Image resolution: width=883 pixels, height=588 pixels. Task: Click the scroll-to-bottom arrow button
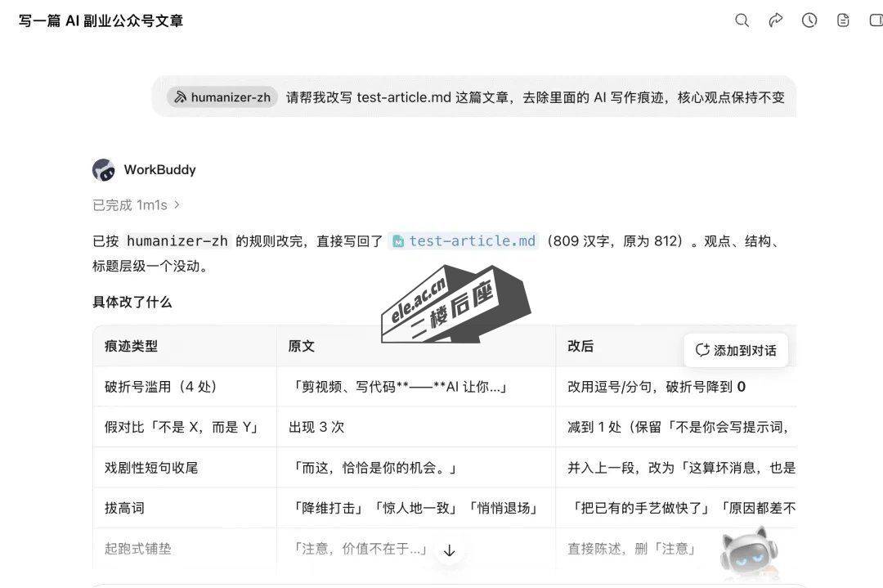click(449, 550)
